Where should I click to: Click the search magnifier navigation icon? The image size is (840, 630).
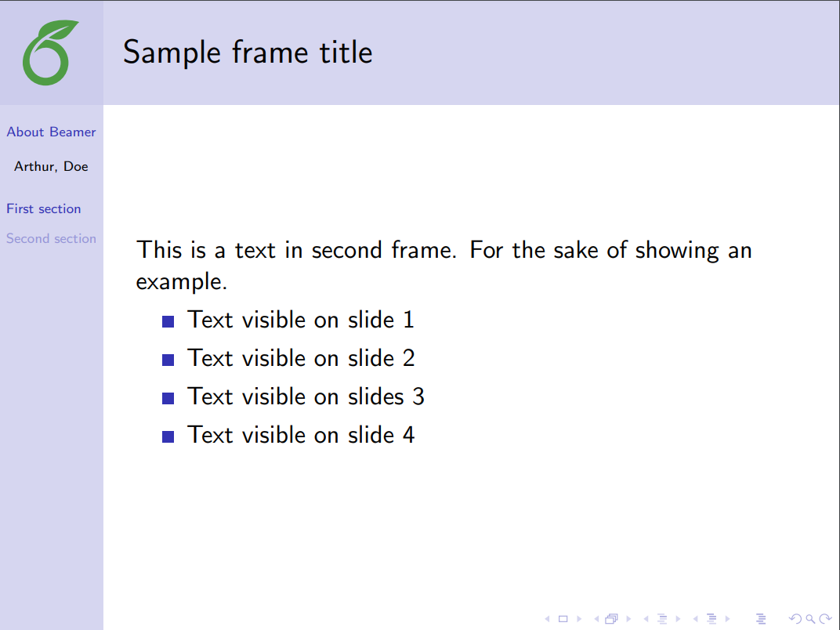[810, 619]
